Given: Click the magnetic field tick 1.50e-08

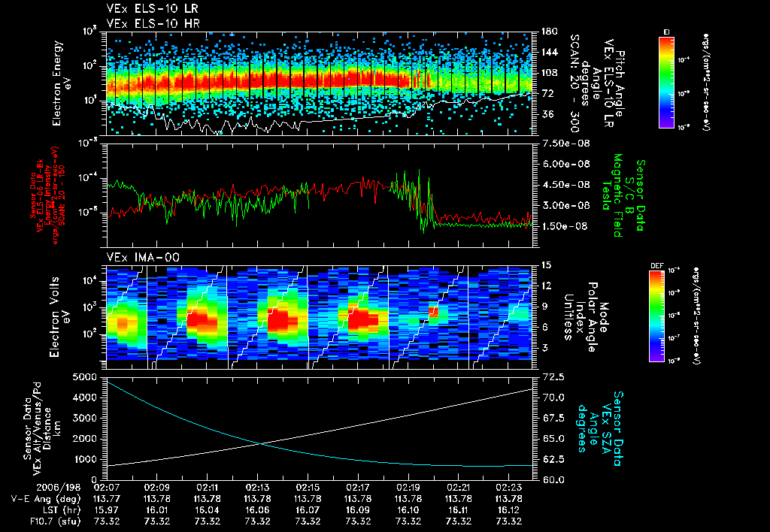Looking at the screenshot, I should pyautogui.click(x=565, y=226).
